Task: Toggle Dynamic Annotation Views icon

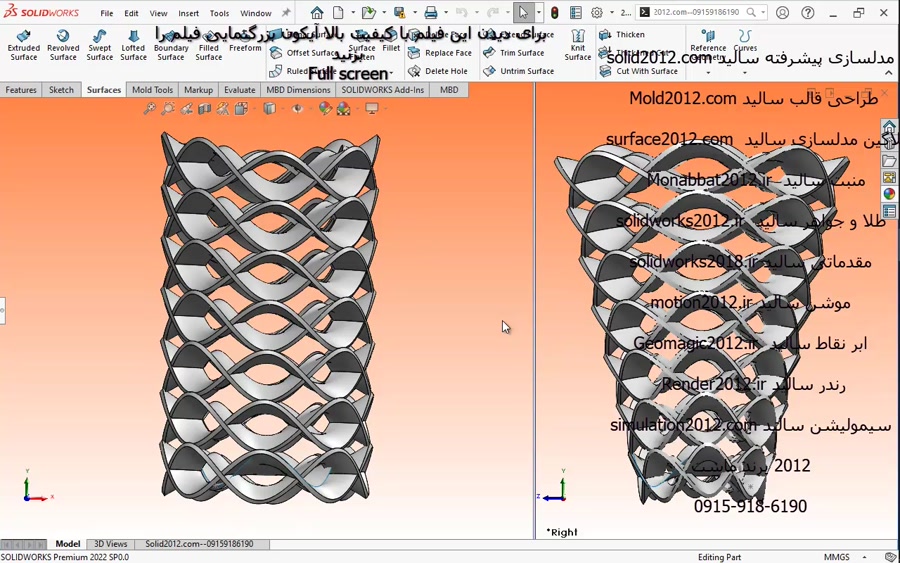Action: [223, 108]
